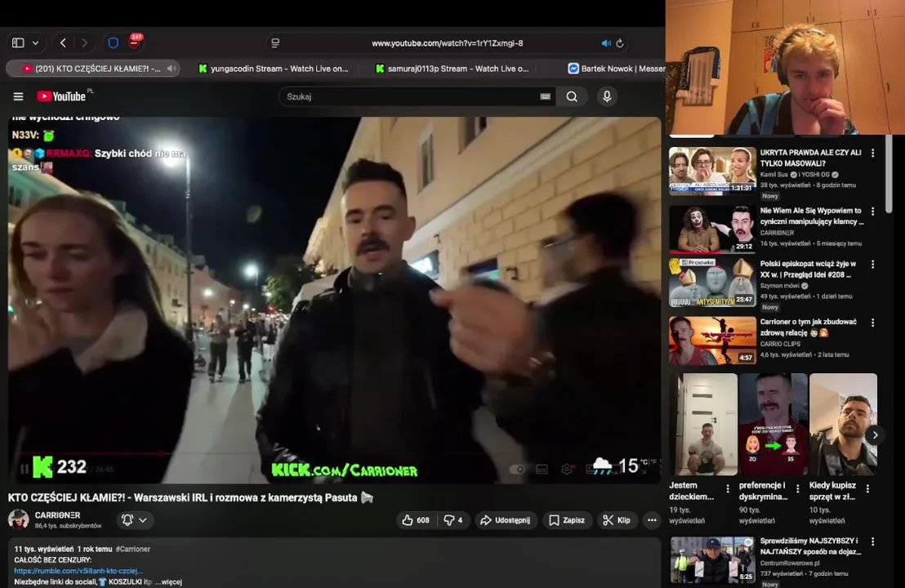Image resolution: width=905 pixels, height=588 pixels.
Task: Open the page reader icon in address bar
Action: 275,42
